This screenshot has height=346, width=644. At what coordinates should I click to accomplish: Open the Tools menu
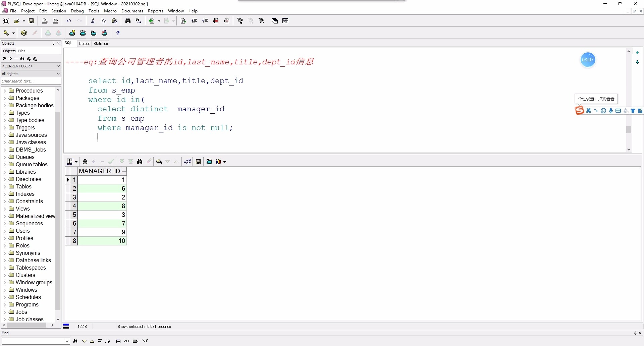tap(94, 11)
